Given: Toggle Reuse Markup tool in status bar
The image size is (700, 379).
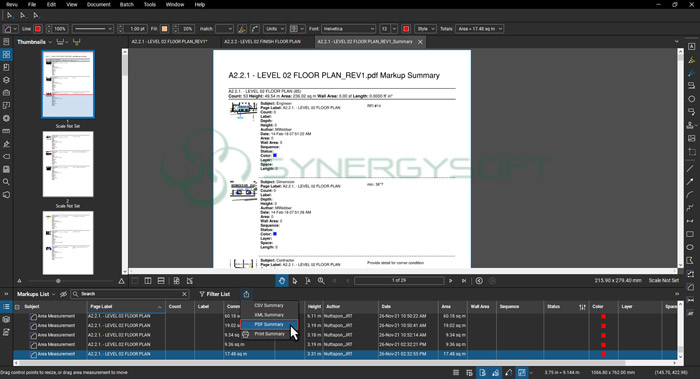Looking at the screenshot, I should pyautogui.click(x=508, y=373).
